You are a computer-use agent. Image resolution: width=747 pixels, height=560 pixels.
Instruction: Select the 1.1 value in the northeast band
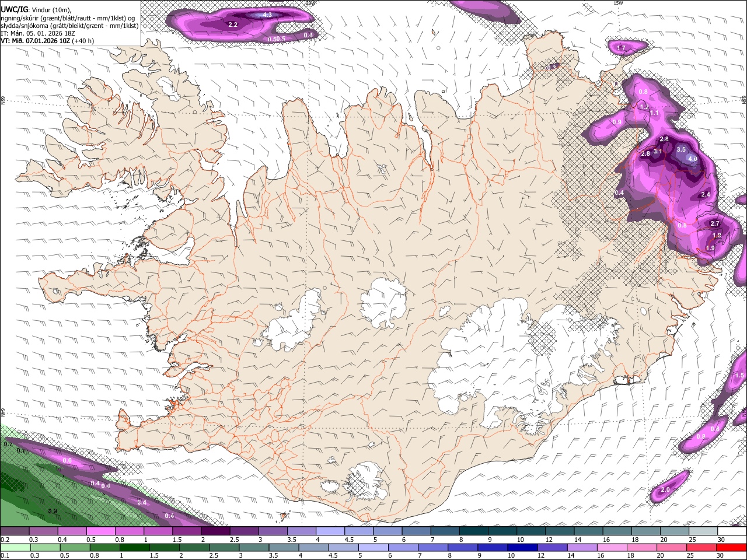point(655,113)
